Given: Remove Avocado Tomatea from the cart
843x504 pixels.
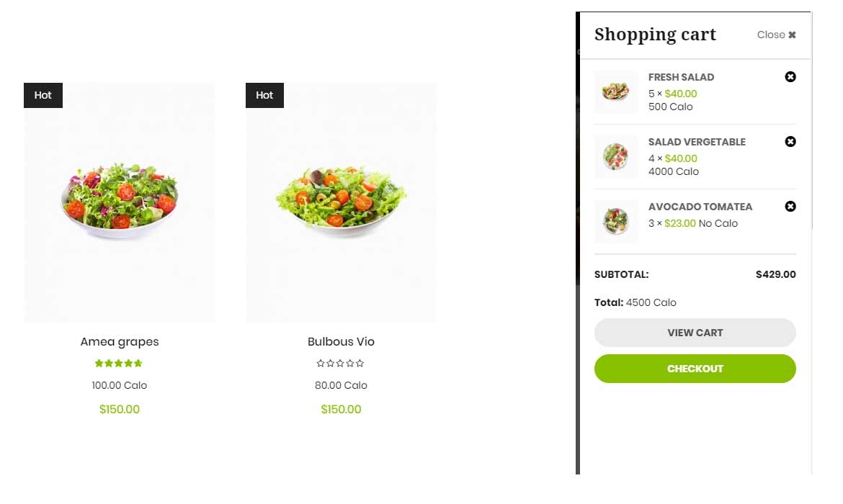Looking at the screenshot, I should pyautogui.click(x=790, y=207).
